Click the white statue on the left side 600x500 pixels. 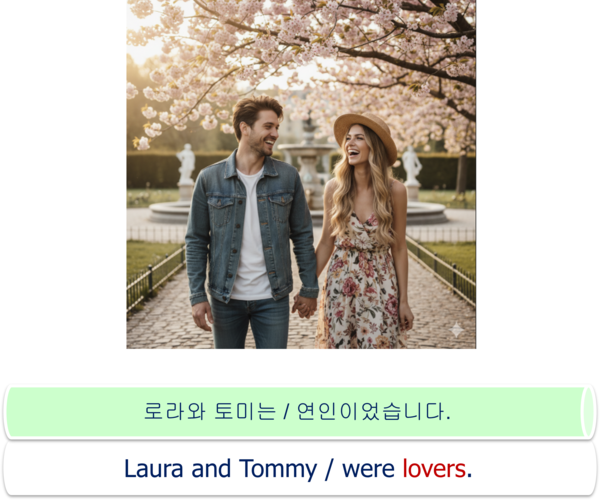point(186,171)
